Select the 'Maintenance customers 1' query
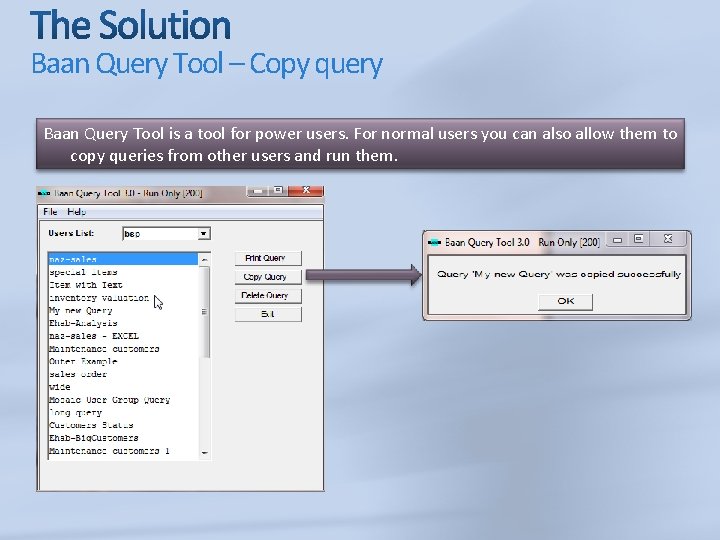The width and height of the screenshot is (720, 540). pyautogui.click(x=123, y=451)
